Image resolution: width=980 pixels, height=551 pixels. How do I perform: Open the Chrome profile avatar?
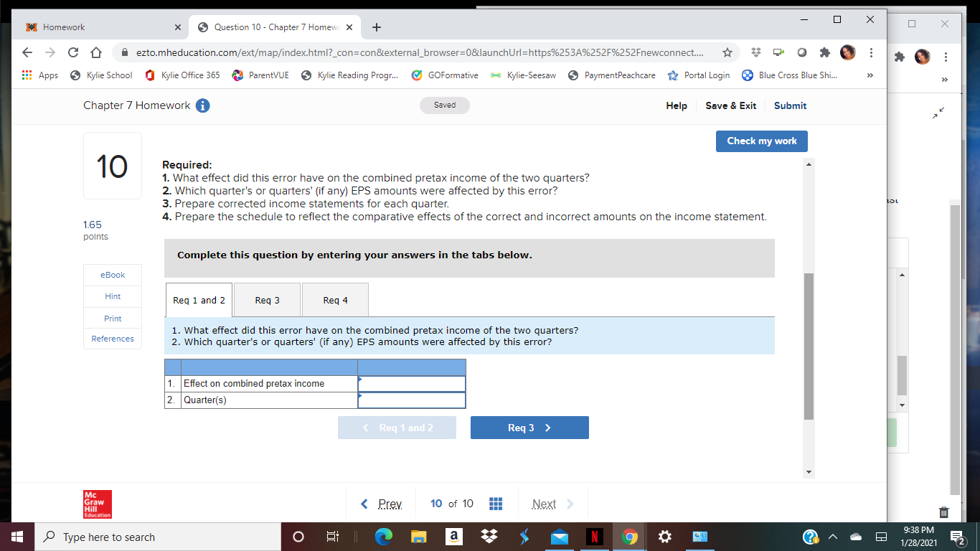click(x=847, y=52)
